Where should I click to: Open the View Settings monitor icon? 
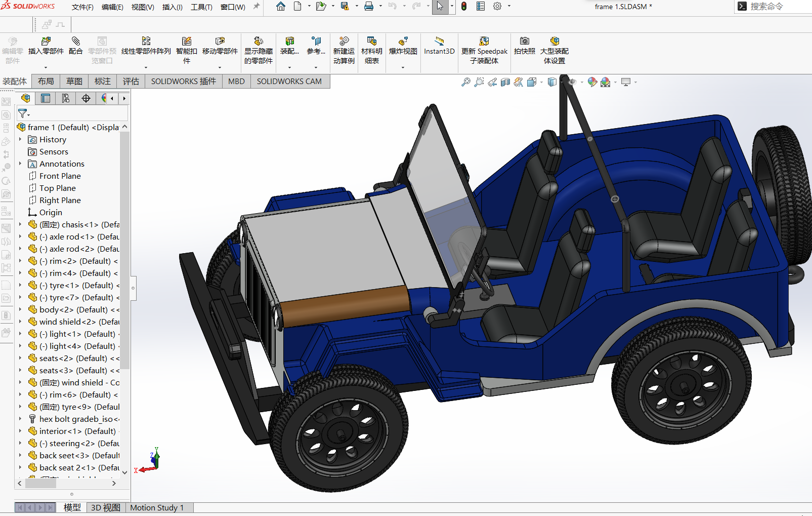pos(626,82)
